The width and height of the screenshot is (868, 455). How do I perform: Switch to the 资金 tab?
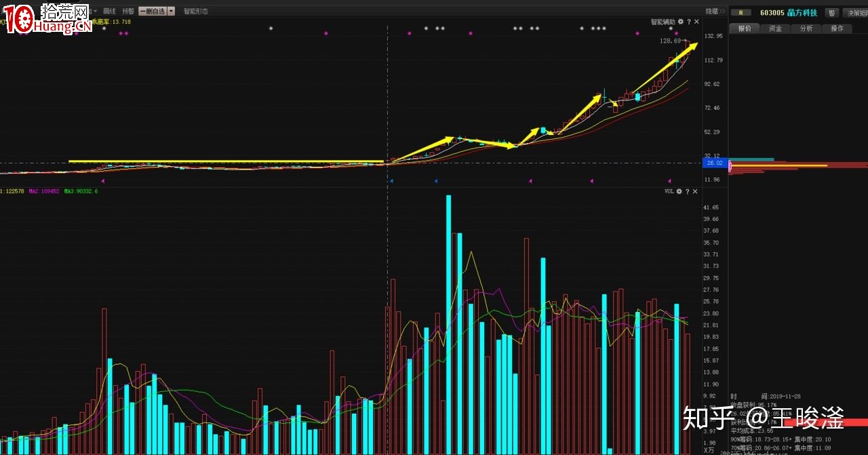pos(775,28)
